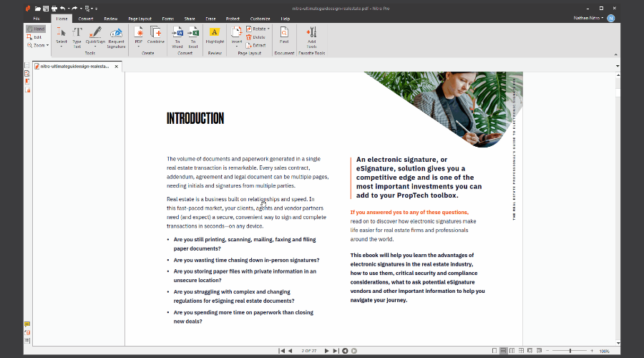
Task: Select the Hand tool
Action: pos(36,29)
